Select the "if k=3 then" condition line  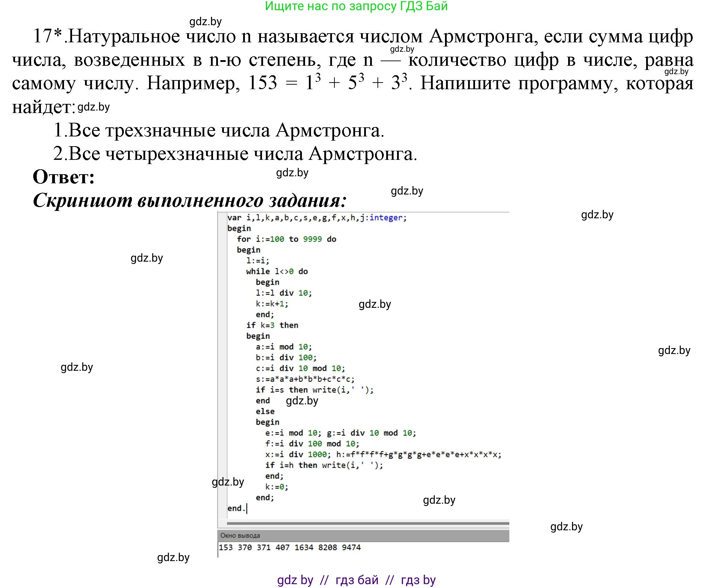[273, 325]
